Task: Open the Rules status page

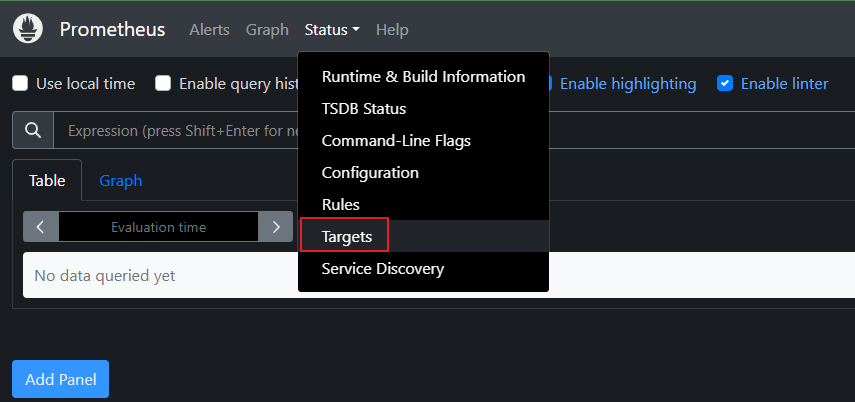Action: point(423,205)
